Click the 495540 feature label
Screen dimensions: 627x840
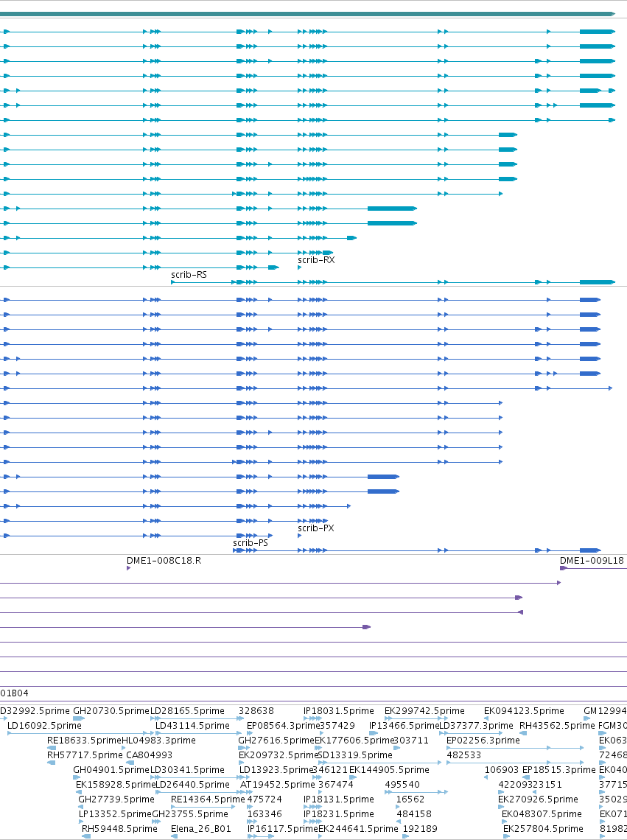[x=402, y=785]
